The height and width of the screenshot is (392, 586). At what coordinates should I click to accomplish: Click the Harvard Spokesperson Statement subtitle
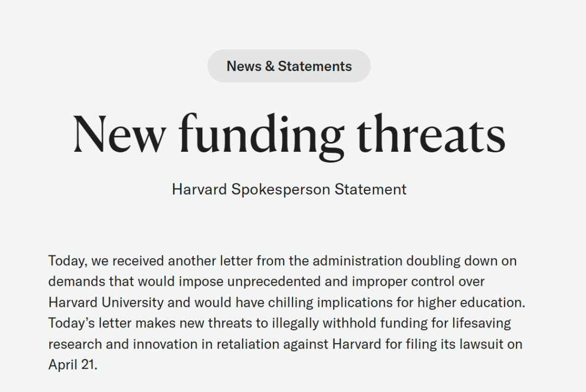tap(289, 189)
